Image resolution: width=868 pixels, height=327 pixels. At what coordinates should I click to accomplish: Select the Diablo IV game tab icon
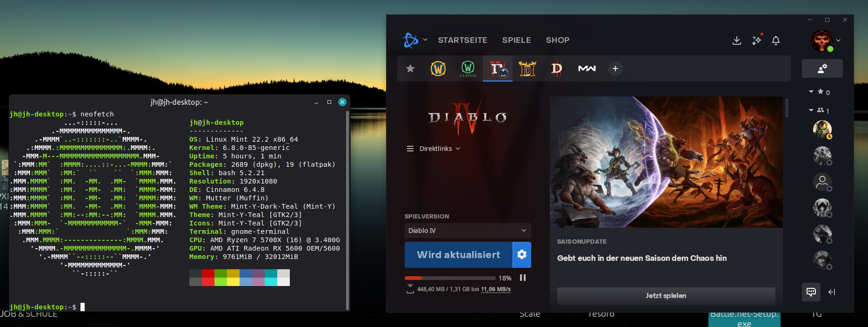498,68
